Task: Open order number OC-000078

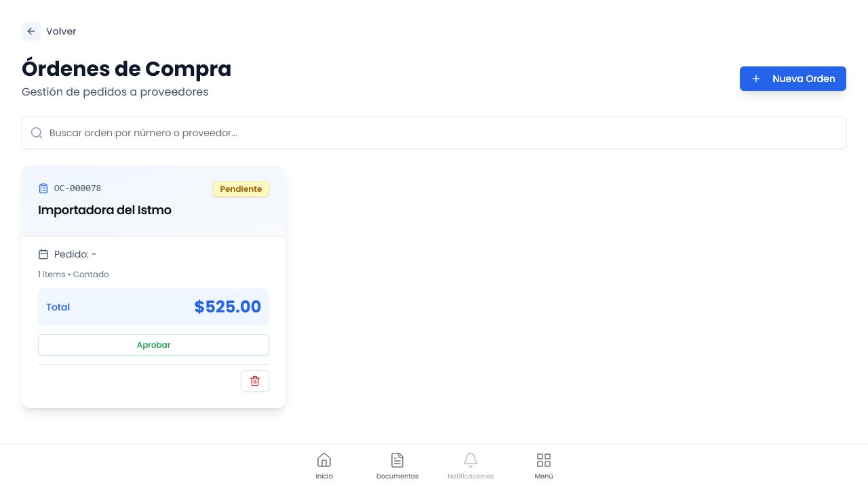Action: point(77,188)
